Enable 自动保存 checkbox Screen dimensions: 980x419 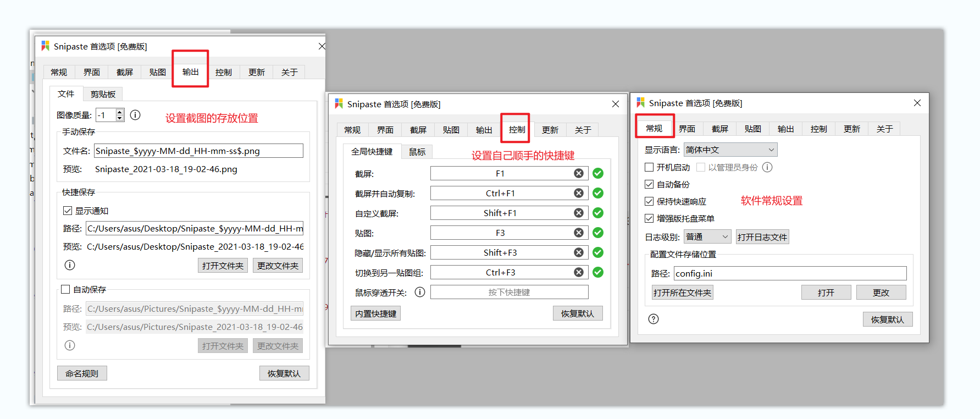65,289
